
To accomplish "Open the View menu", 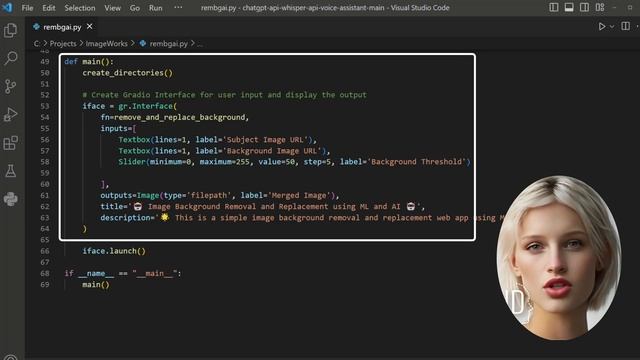I will 112,8.
